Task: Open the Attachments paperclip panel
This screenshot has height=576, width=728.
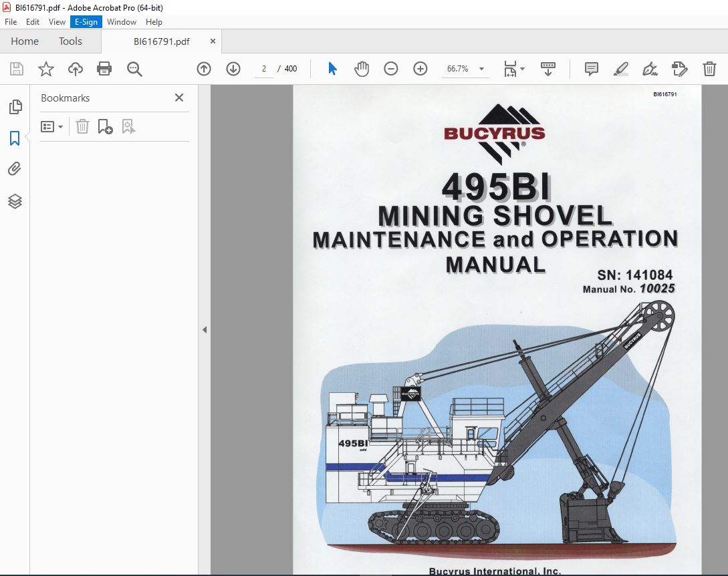Action: click(15, 168)
